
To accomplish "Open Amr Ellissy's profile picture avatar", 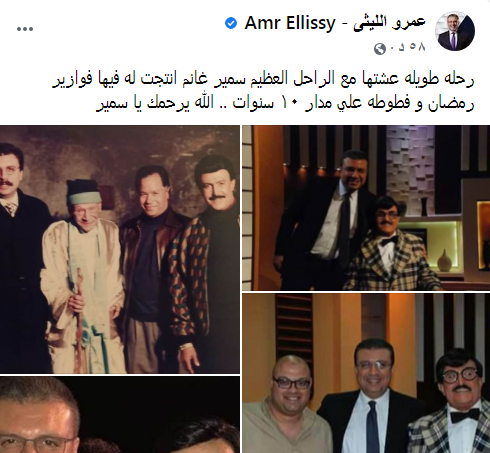I will pyautogui.click(x=456, y=32).
